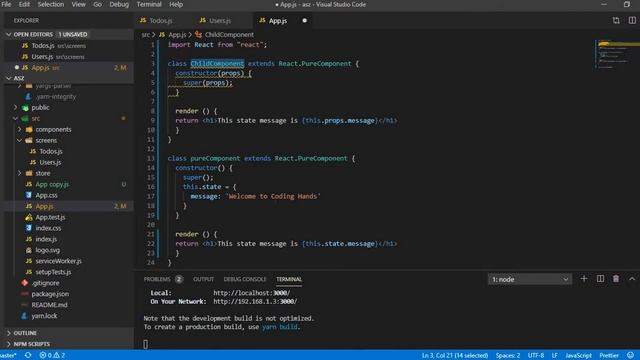Expand the components folder
Viewport: 640px width, 360px height.
pyautogui.click(x=53, y=129)
